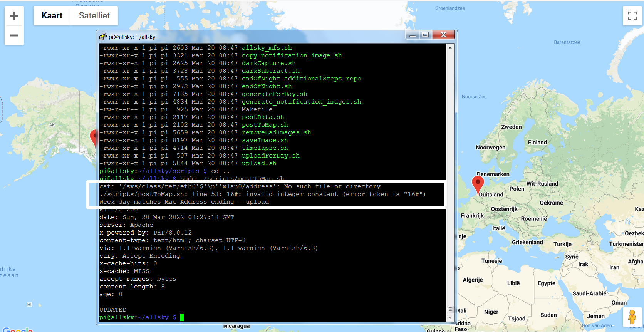This screenshot has height=332, width=644.
Task: Maximize the pi@allsky terminal window
Action: tap(425, 35)
